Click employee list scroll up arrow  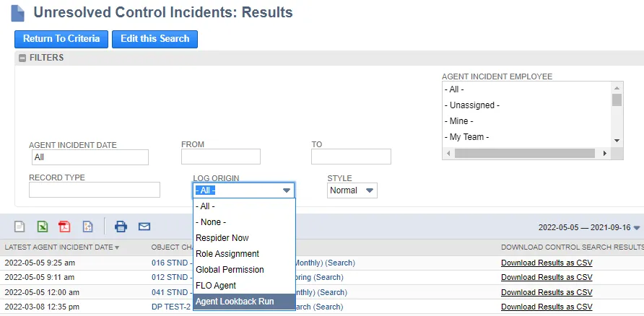[x=617, y=87]
